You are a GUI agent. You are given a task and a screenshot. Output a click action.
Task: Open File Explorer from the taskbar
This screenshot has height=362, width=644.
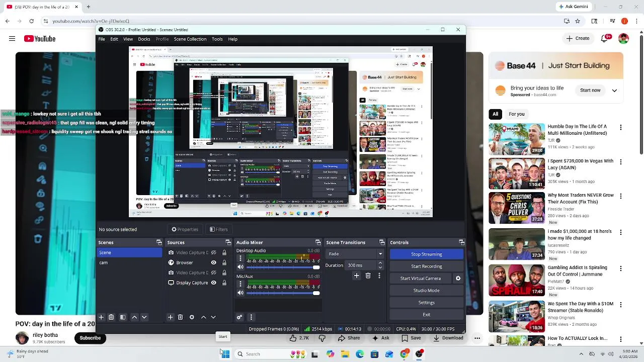(345, 354)
